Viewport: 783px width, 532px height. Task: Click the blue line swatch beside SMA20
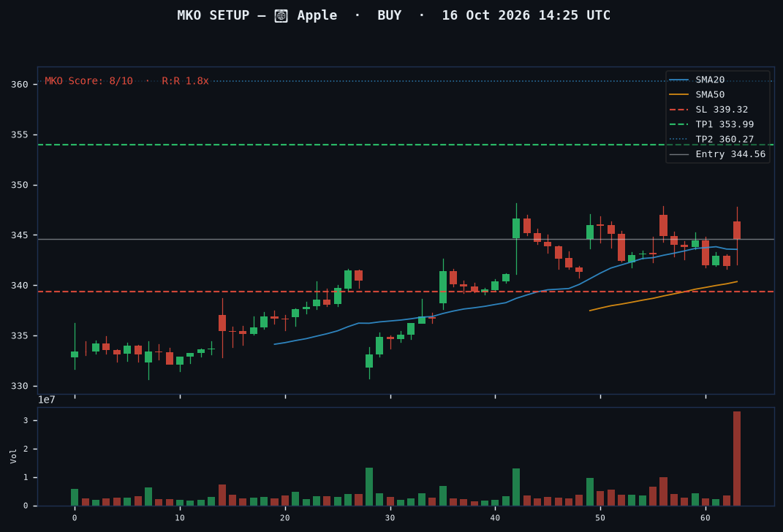click(678, 80)
